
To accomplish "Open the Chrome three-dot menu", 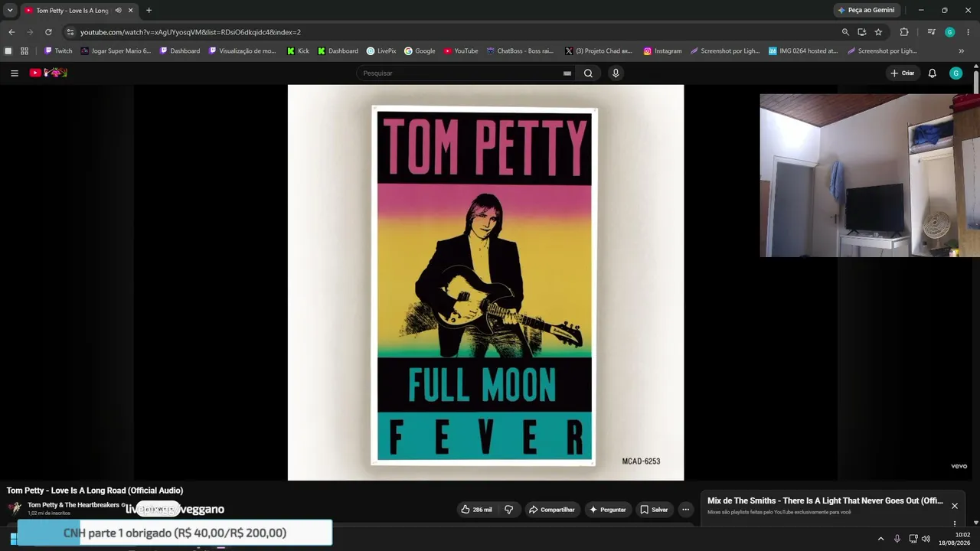I will pos(969,32).
